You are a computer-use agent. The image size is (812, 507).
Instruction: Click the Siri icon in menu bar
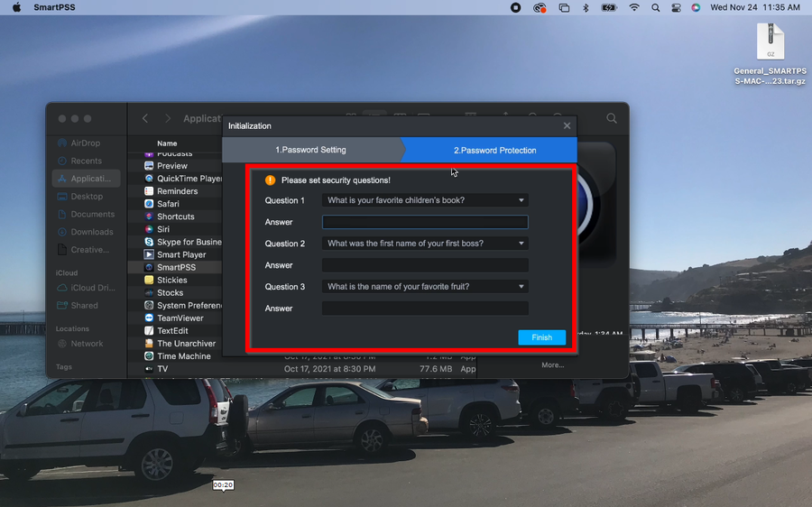pos(696,8)
